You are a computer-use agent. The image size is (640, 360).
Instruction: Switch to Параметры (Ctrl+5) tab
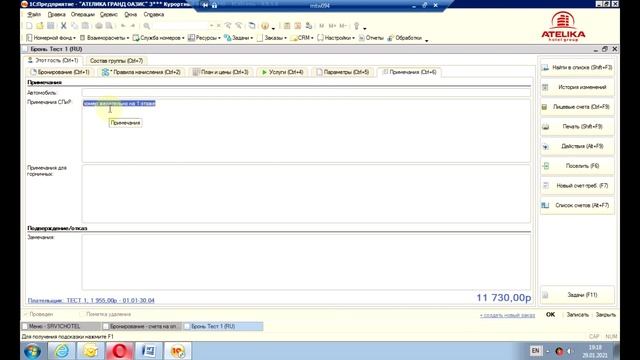click(x=342, y=72)
